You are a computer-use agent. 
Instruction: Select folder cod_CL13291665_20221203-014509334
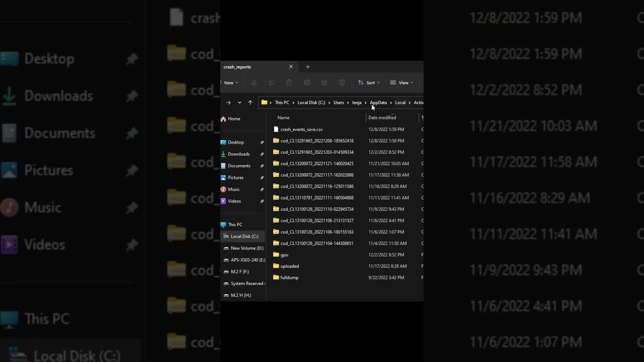(x=317, y=152)
